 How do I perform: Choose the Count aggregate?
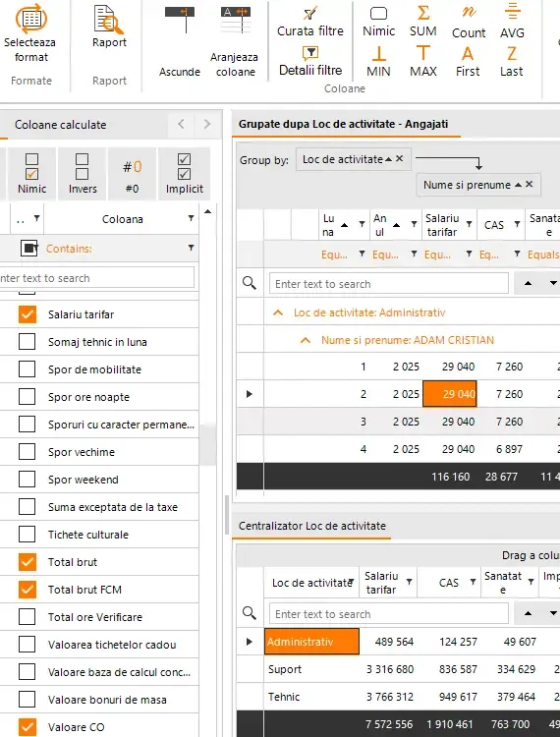coord(469,22)
